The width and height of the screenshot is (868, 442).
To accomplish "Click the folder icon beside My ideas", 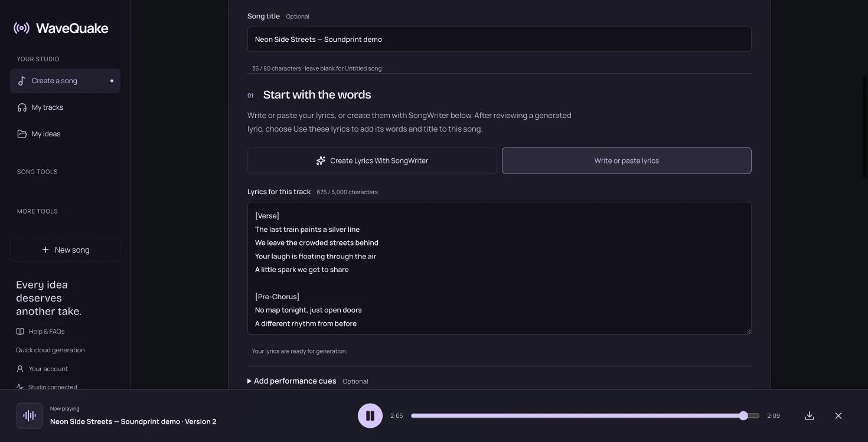I will tap(22, 134).
